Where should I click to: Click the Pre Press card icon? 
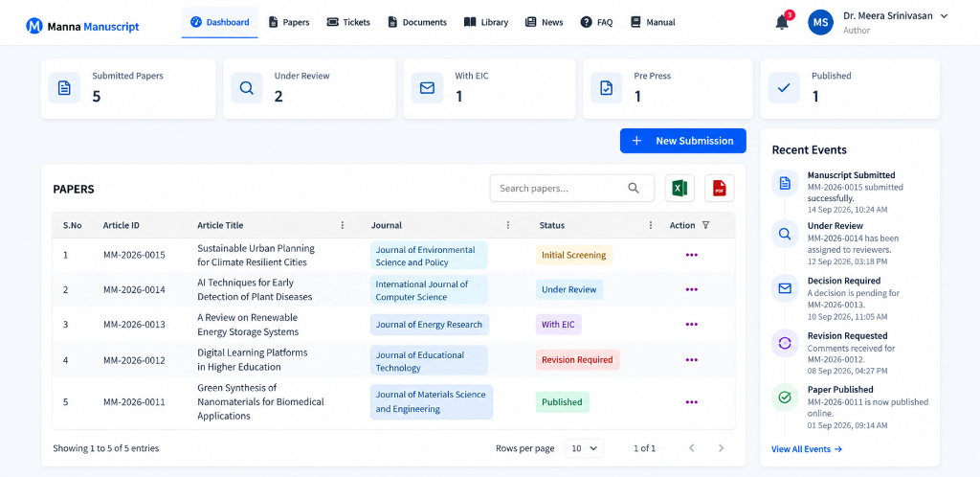[606, 88]
